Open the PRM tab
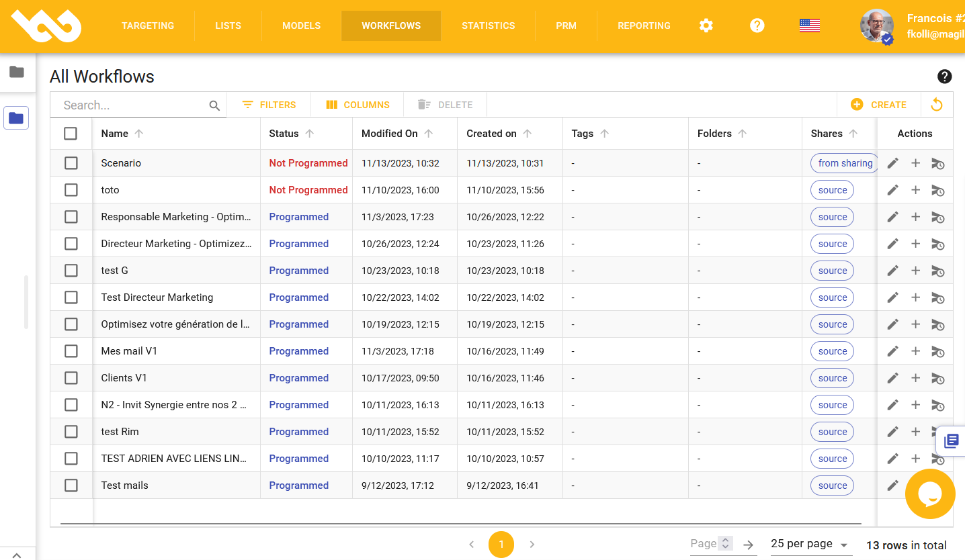The height and width of the screenshot is (560, 965). pos(567,26)
